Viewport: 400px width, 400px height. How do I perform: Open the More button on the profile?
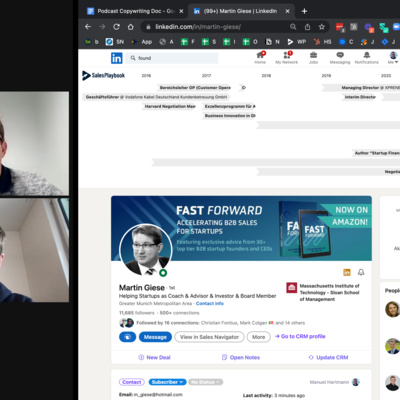click(x=259, y=337)
